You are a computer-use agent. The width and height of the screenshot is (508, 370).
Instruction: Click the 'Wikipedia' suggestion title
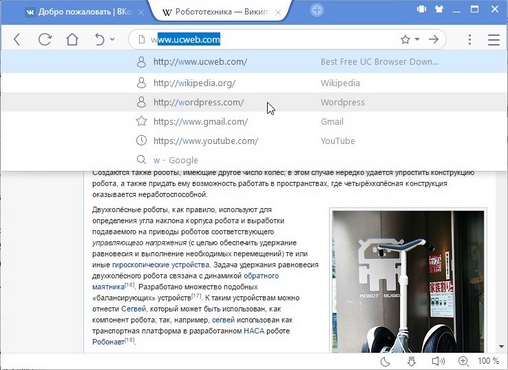click(x=340, y=83)
